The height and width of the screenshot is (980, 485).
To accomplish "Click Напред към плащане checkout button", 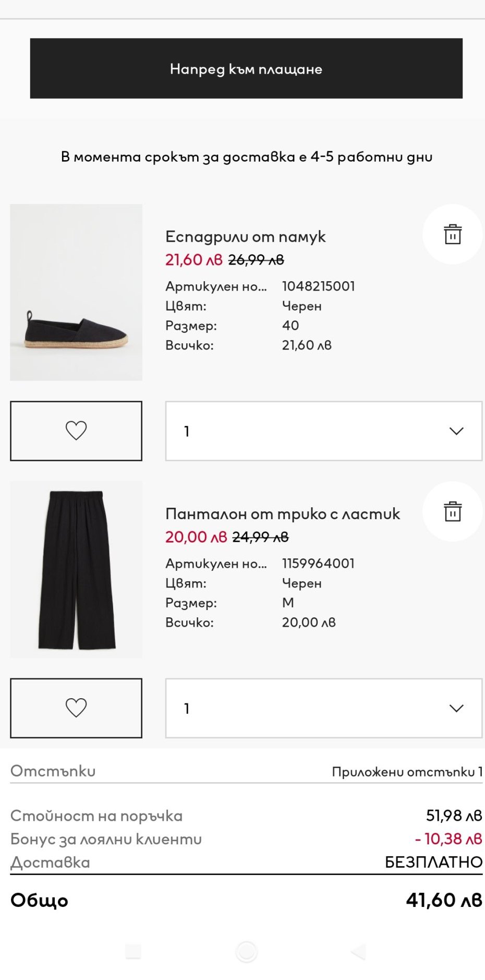I will click(246, 68).
